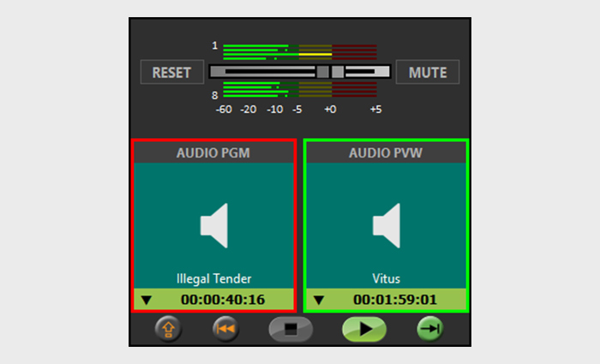This screenshot has width=600, height=364.
Task: Toggle the MUTE button
Action: click(x=428, y=72)
